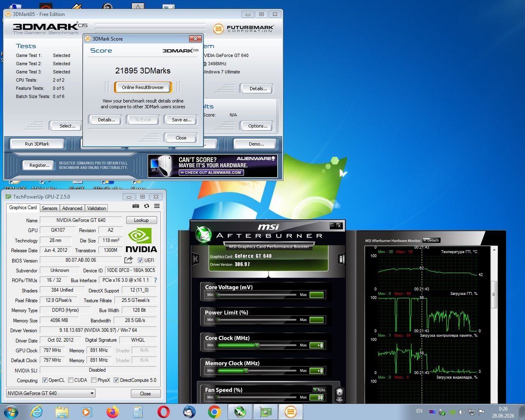525x420 pixels.
Task: Toggle the OpenCL checkbox
Action: (x=45, y=380)
